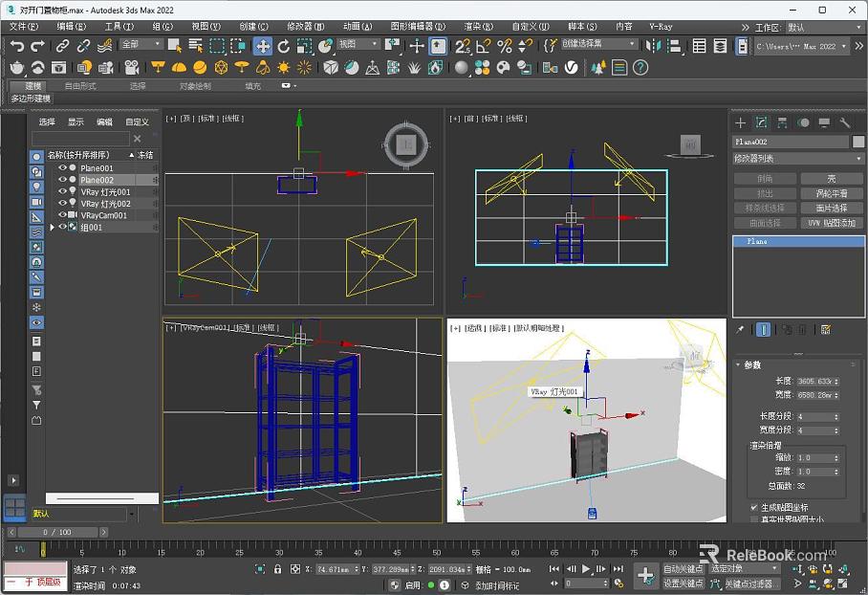
Task: Open the Modify panel tab icon
Action: click(x=761, y=123)
